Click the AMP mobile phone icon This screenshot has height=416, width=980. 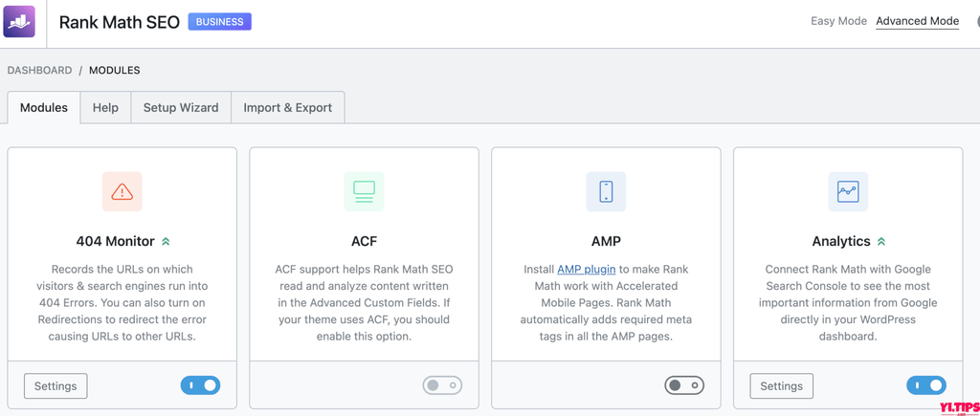606,191
